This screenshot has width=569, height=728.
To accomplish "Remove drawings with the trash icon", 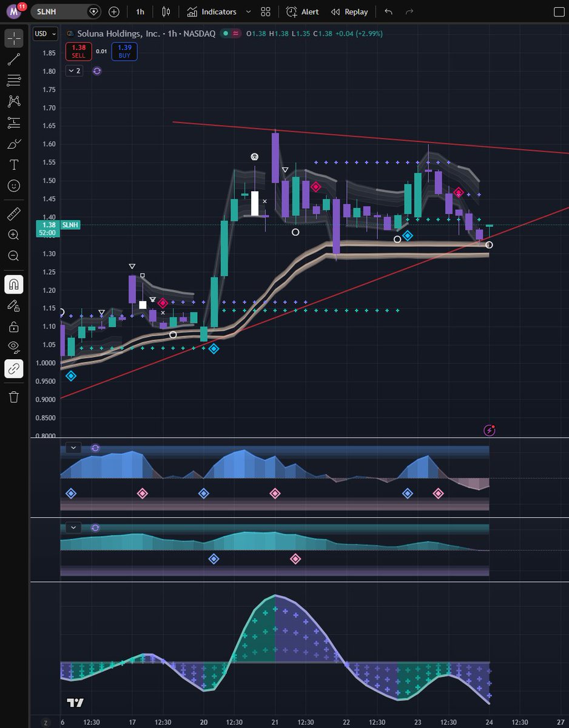I will coord(14,397).
